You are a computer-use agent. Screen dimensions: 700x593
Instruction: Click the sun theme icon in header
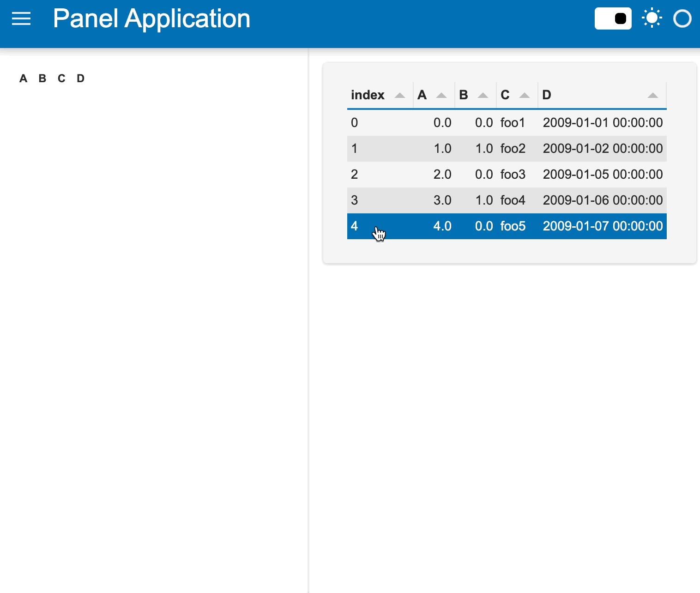pos(652,18)
